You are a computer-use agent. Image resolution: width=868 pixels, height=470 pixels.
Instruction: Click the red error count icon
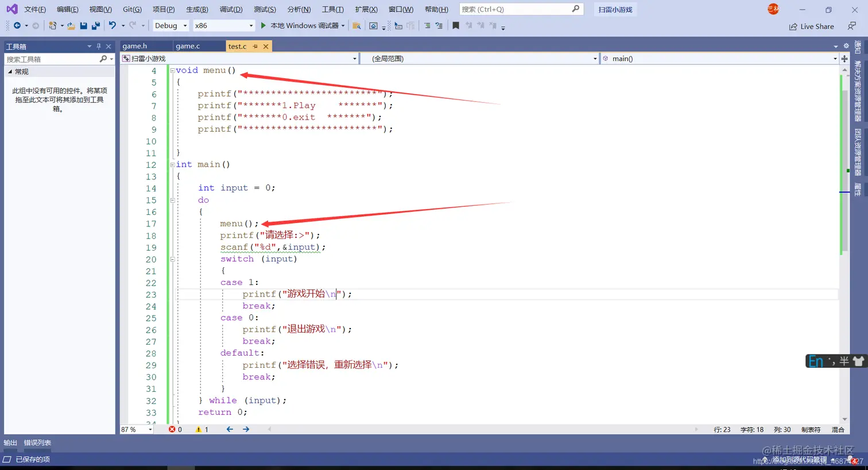point(172,429)
